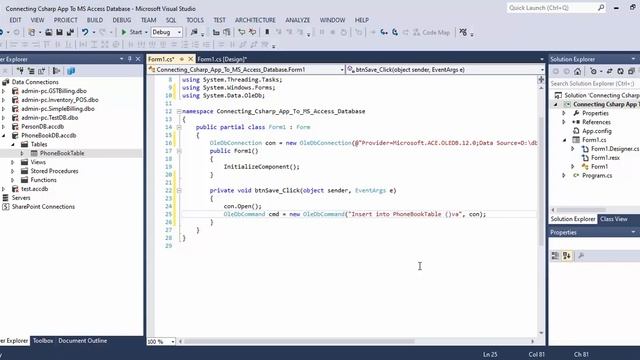640x360 pixels.
Task: Collapse the PhoneBookDB.accdb node
Action: click(4, 136)
